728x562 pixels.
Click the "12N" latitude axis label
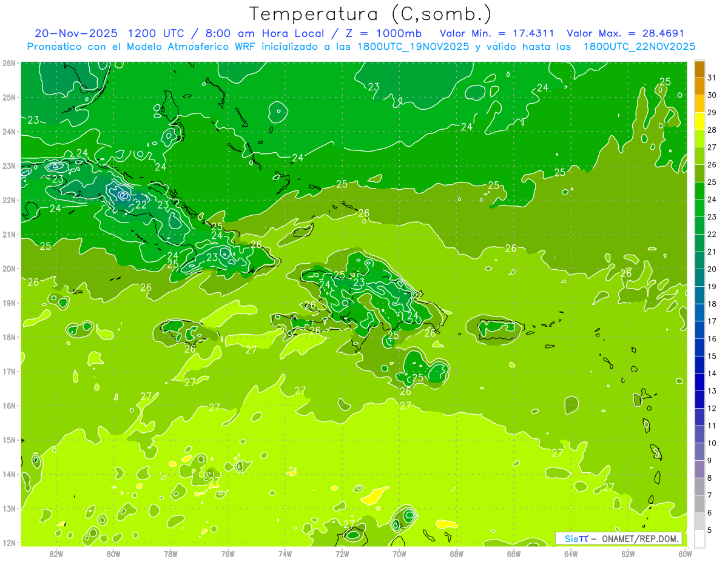pos(9,543)
